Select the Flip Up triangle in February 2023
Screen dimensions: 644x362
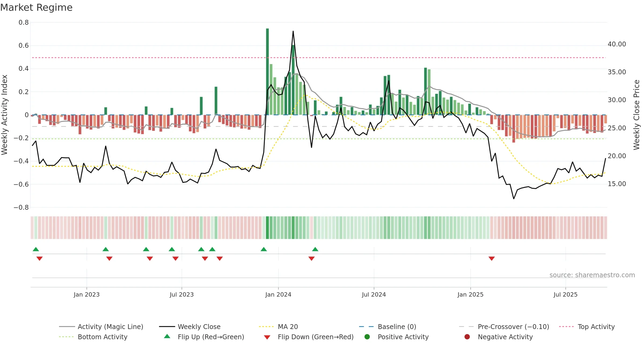tap(106, 249)
